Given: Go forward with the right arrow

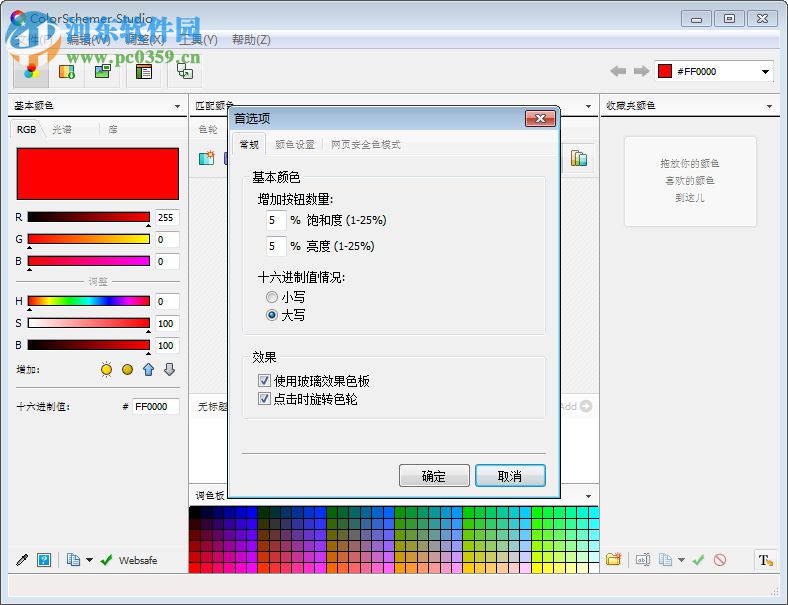Looking at the screenshot, I should coord(641,71).
